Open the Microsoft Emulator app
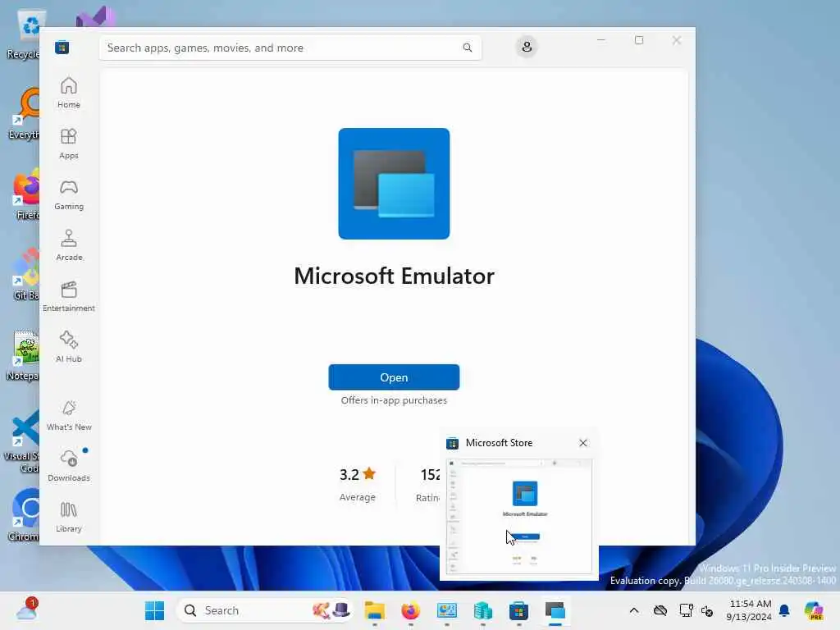 coord(394,377)
